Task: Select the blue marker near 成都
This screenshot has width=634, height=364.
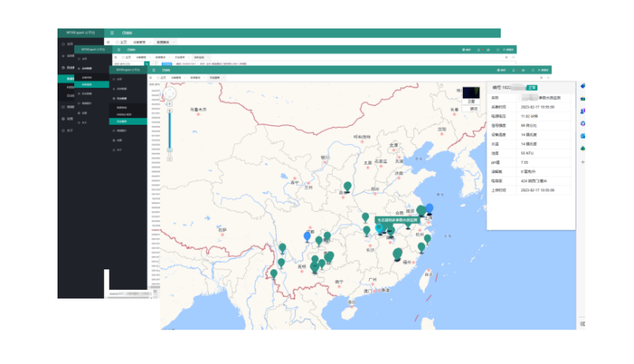Action: point(308,236)
